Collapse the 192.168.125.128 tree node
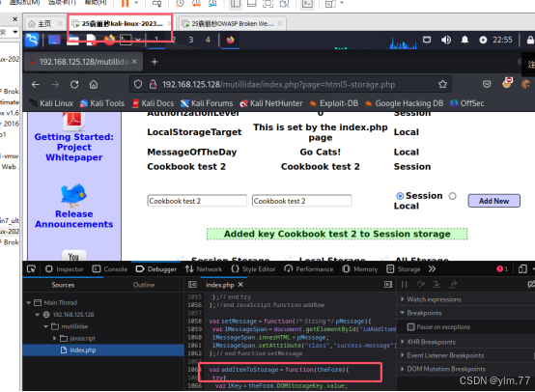Screen dimensions: 535x392 pyautogui.click(x=38, y=315)
